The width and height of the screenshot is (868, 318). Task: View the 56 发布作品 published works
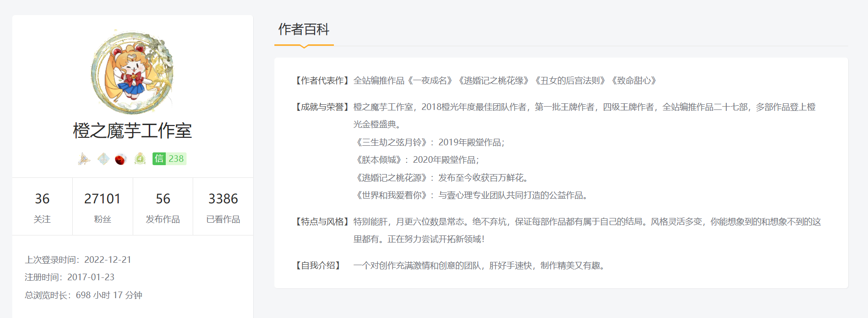[x=163, y=207]
